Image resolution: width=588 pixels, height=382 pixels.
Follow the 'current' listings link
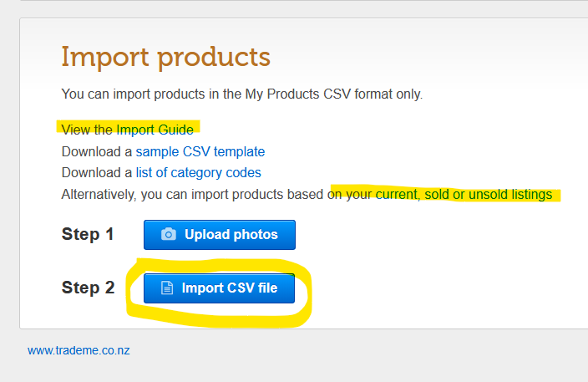[398, 195]
